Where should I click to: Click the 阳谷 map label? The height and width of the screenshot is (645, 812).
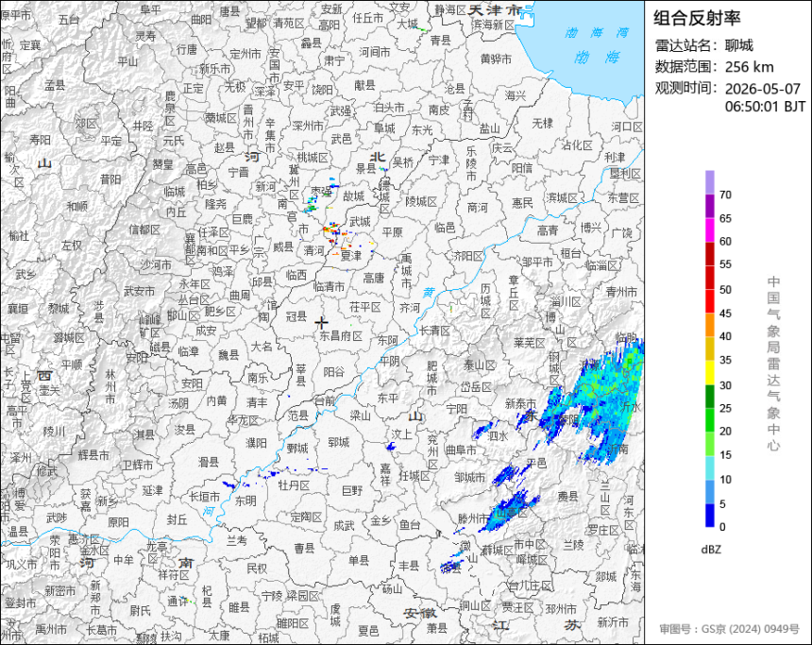[x=333, y=371]
